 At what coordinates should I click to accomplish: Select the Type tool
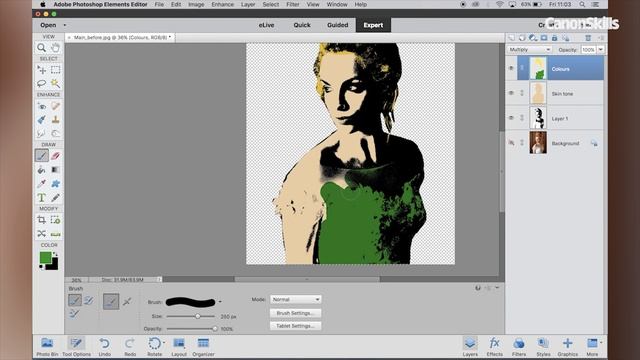tap(41, 198)
